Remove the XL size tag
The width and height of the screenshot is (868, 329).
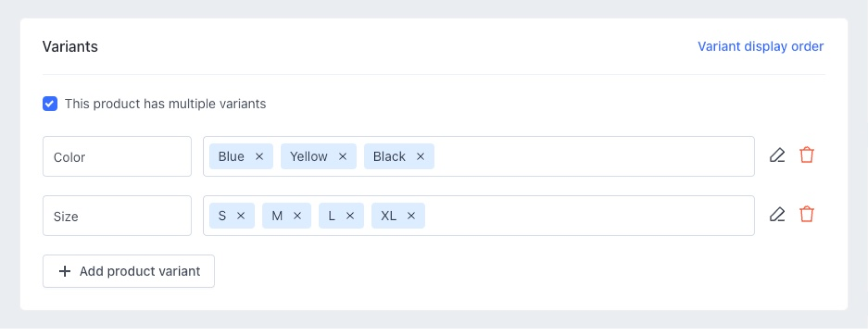[x=411, y=216]
